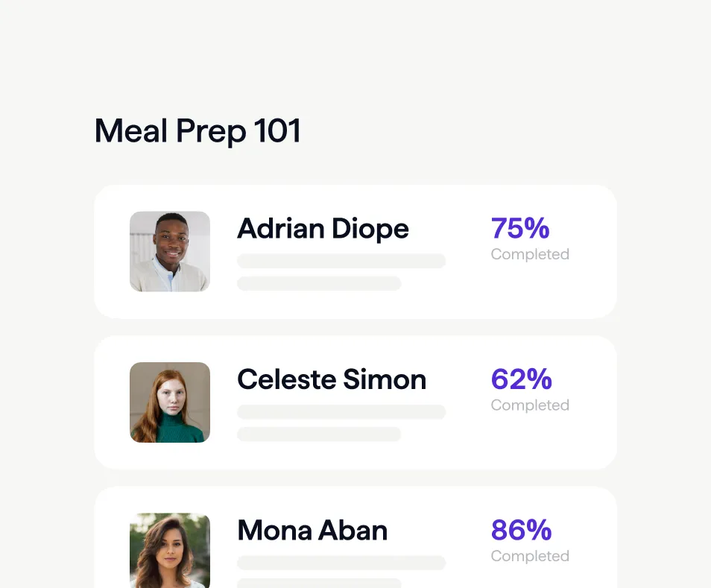Select Adrian Diope's student card
The image size is (711, 588).
point(355,251)
